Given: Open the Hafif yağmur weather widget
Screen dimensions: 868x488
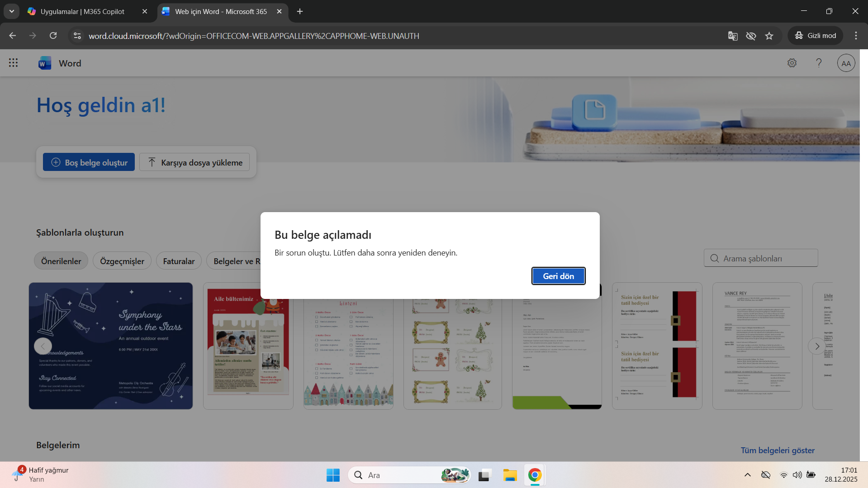Looking at the screenshot, I should tap(41, 475).
